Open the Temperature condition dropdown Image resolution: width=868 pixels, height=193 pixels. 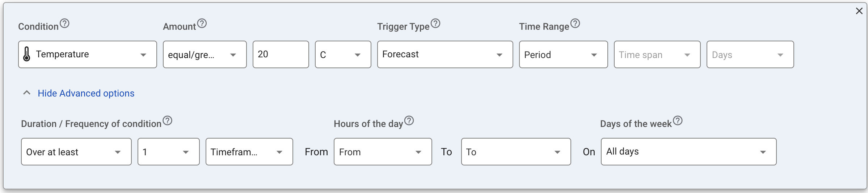(x=88, y=54)
